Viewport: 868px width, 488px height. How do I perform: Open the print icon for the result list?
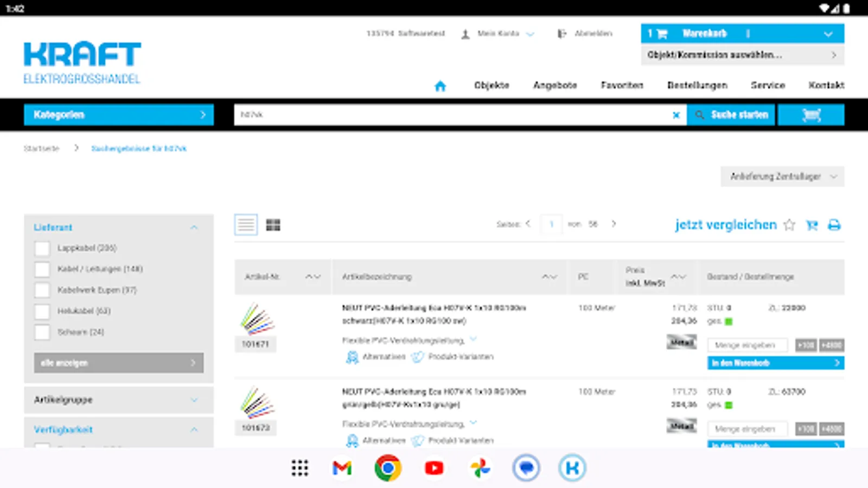point(834,224)
